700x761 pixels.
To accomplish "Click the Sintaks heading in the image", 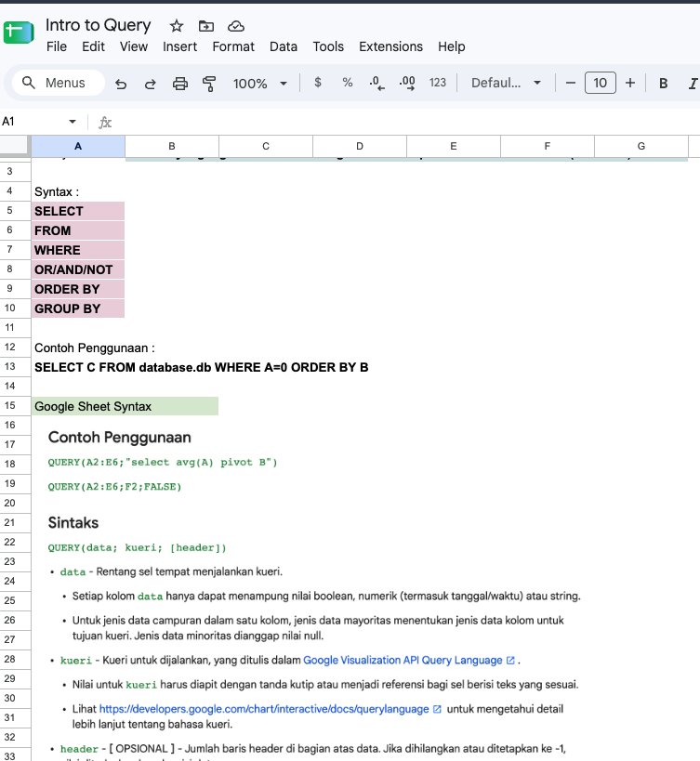I will [73, 523].
